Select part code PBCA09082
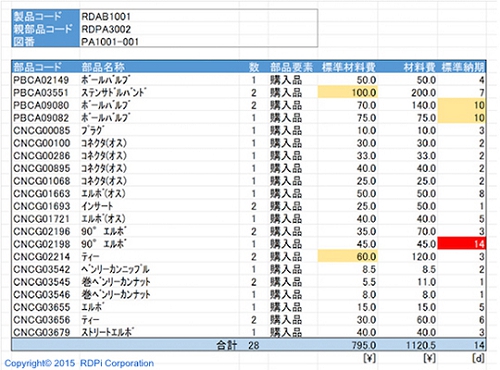This screenshot has width=500, height=370. point(41,118)
